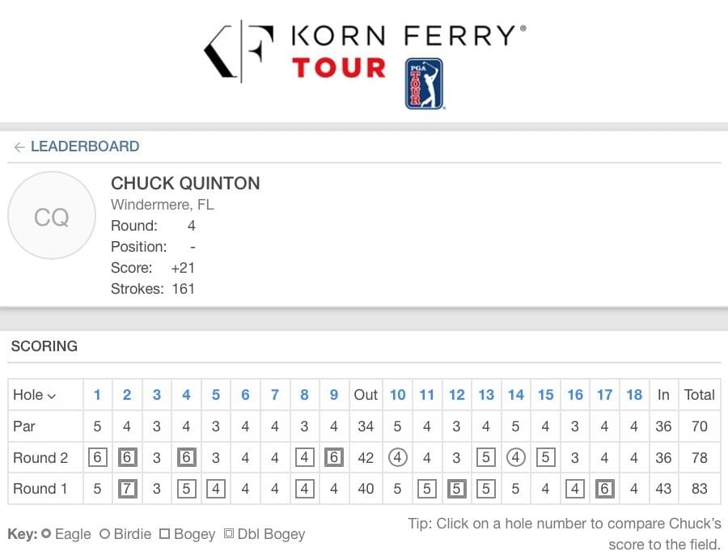Screen dimensions: 728x560
Task: Select hole number 17 header
Action: [x=604, y=395]
